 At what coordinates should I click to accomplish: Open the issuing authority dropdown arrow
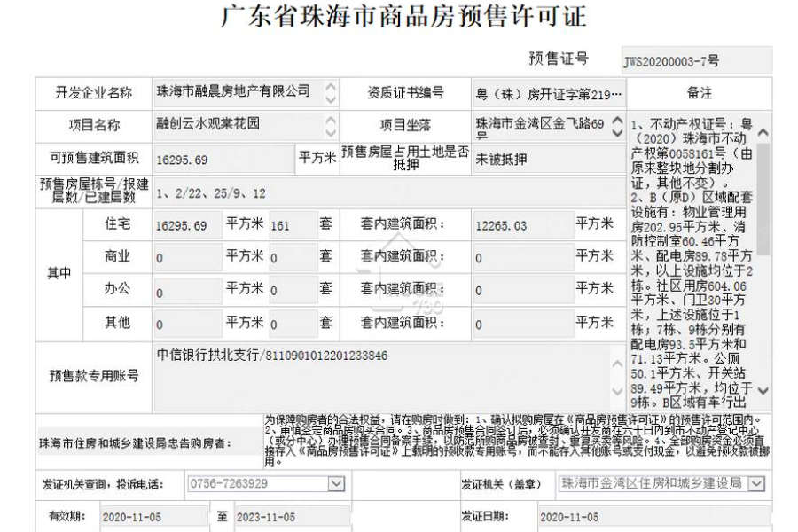coord(756,483)
